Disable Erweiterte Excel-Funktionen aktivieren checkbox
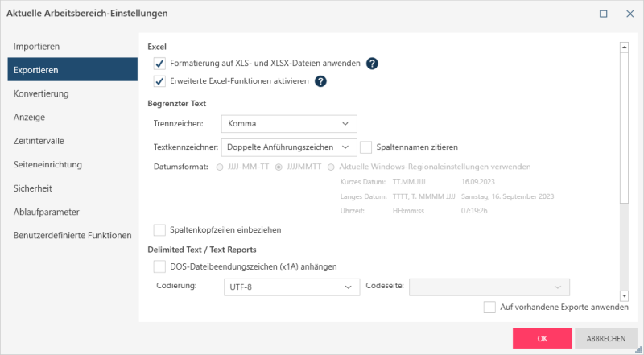The image size is (644, 355). (159, 81)
